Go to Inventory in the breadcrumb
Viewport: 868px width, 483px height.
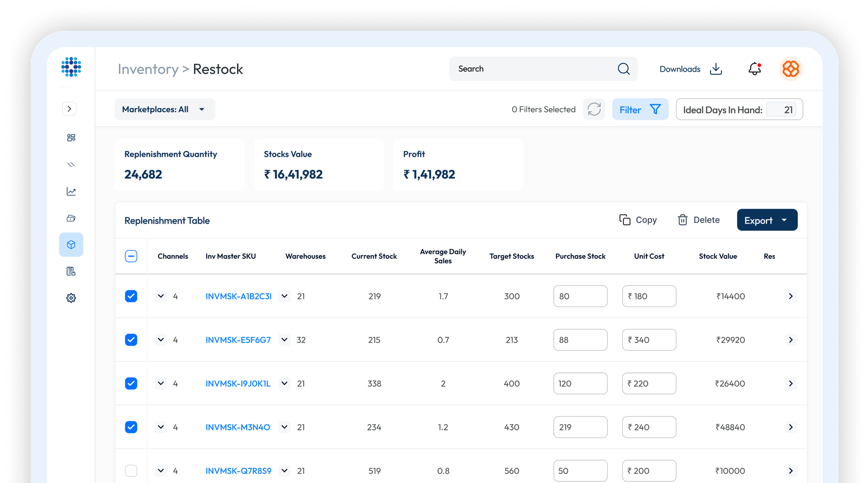(148, 69)
